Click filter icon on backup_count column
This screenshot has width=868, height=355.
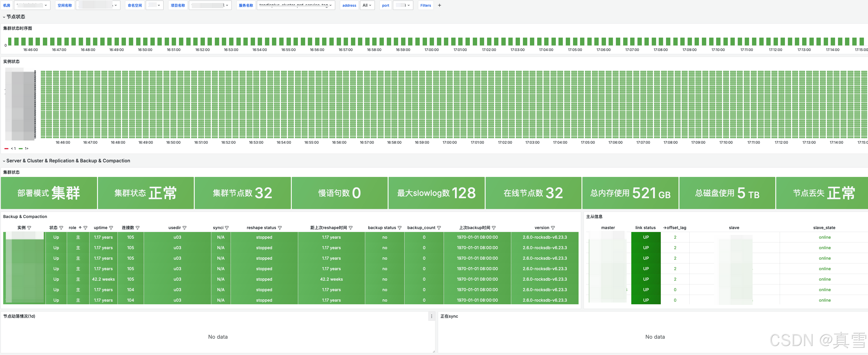(439, 228)
